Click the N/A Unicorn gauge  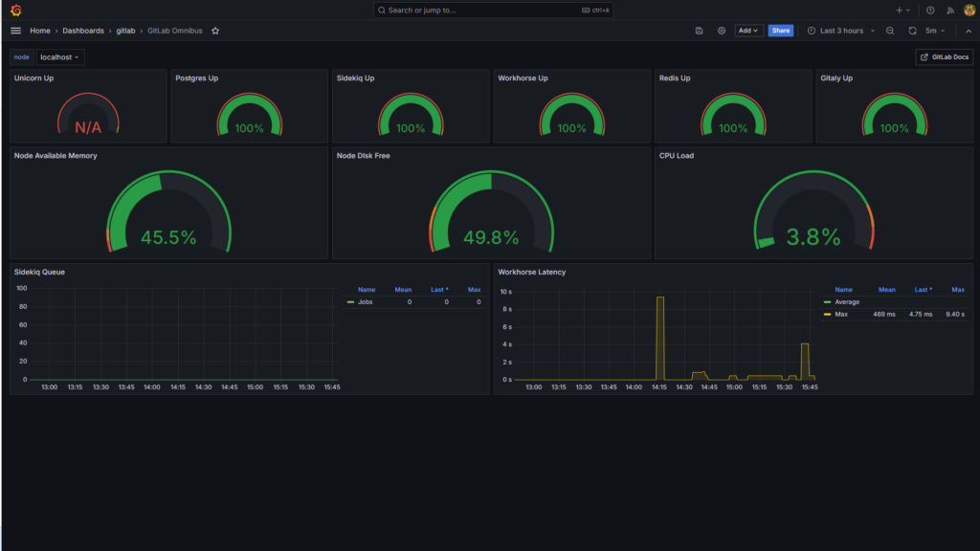(88, 114)
